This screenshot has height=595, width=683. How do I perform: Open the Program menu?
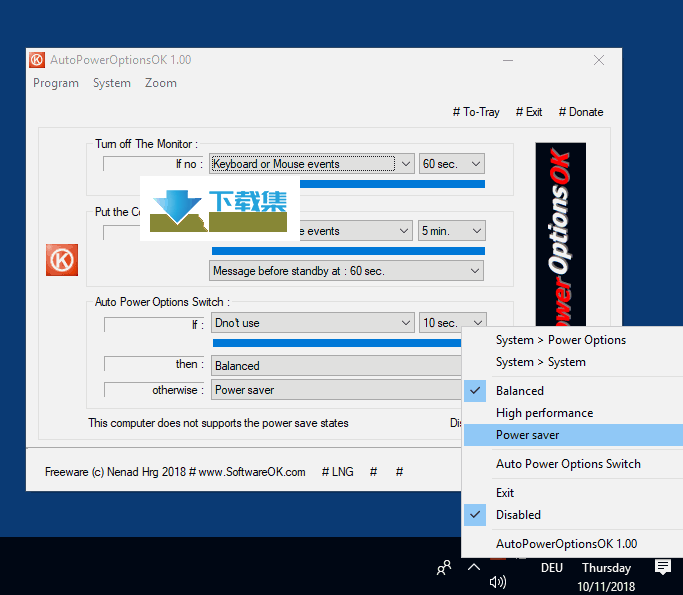click(56, 83)
